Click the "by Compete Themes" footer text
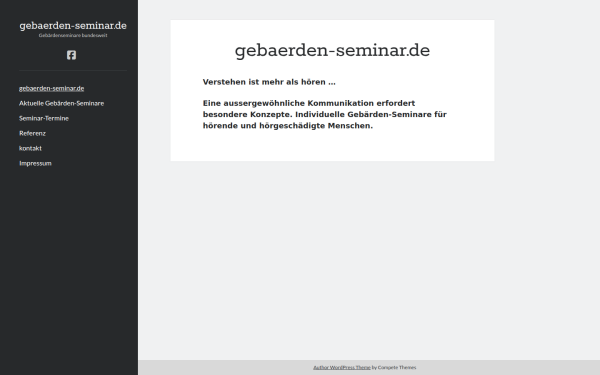The image size is (600, 375). point(394,367)
